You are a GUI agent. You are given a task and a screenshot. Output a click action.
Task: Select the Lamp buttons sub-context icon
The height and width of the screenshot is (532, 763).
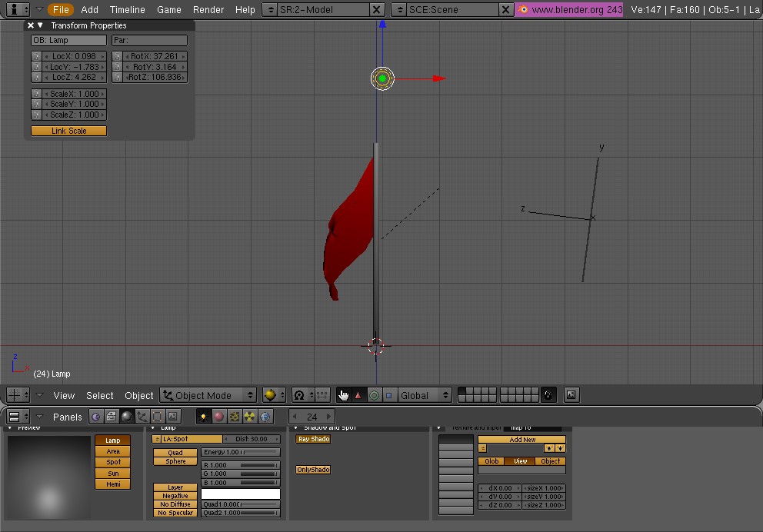[204, 417]
